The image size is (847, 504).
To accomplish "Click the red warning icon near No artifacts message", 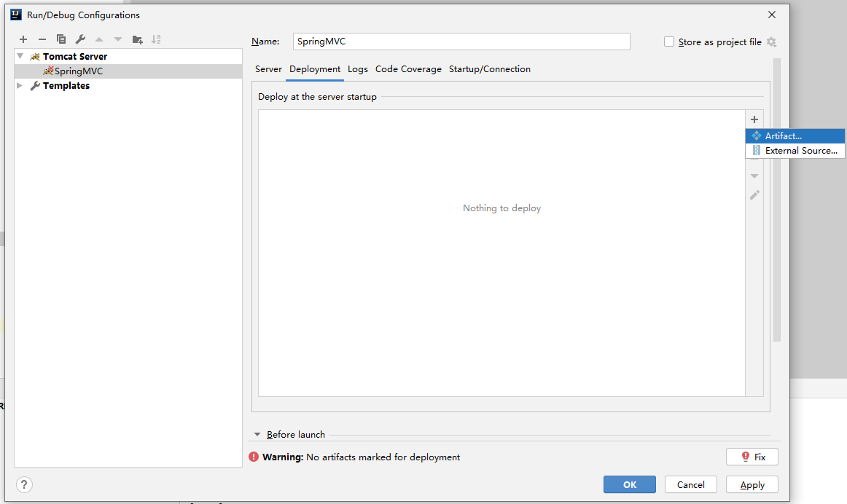I will click(254, 457).
